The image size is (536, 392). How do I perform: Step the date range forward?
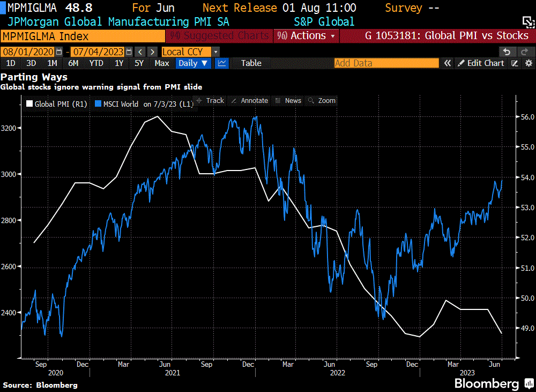click(x=152, y=52)
